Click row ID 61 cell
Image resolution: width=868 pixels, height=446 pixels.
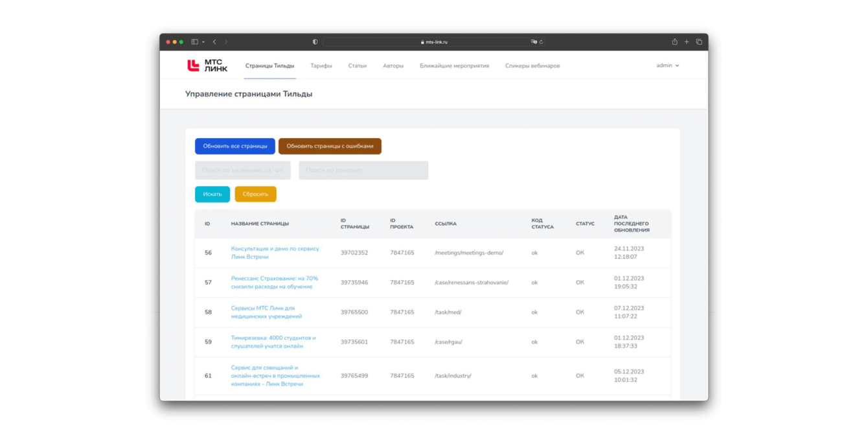208,376
